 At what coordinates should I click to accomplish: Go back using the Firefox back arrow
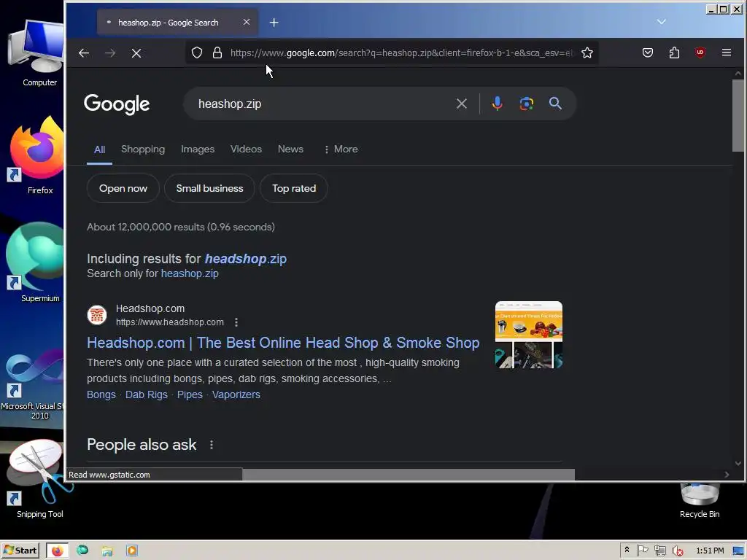click(x=84, y=52)
